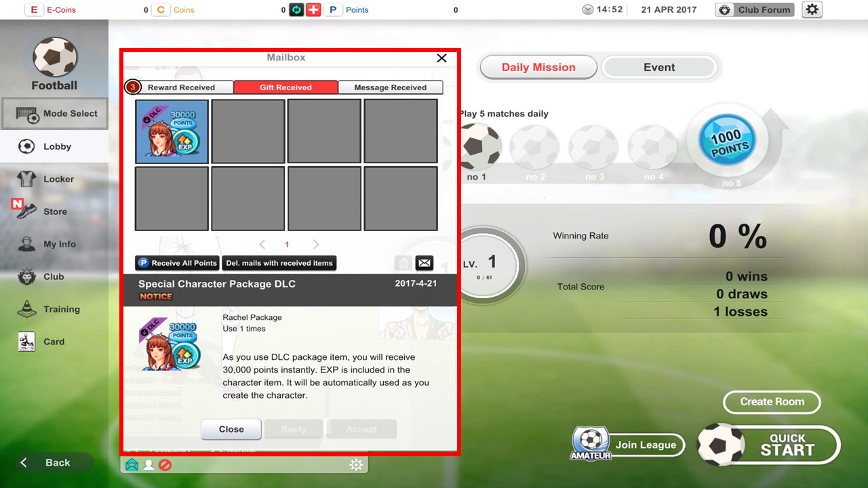Open friends icon in bottom bar

(149, 465)
